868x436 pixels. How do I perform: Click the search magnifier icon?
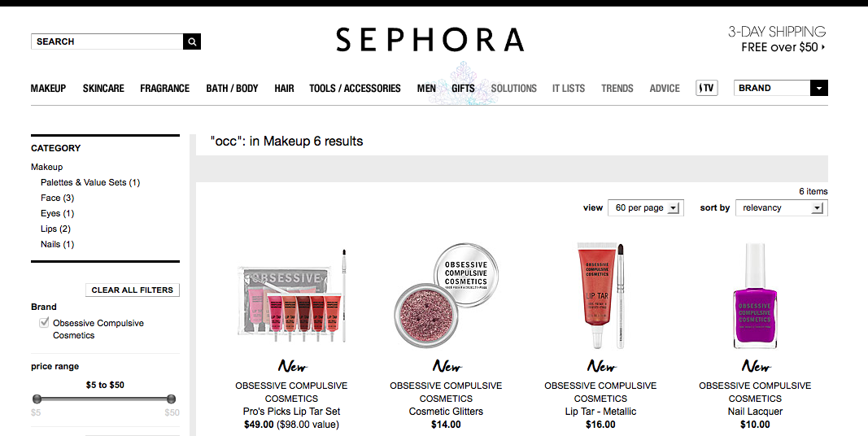[x=191, y=41]
